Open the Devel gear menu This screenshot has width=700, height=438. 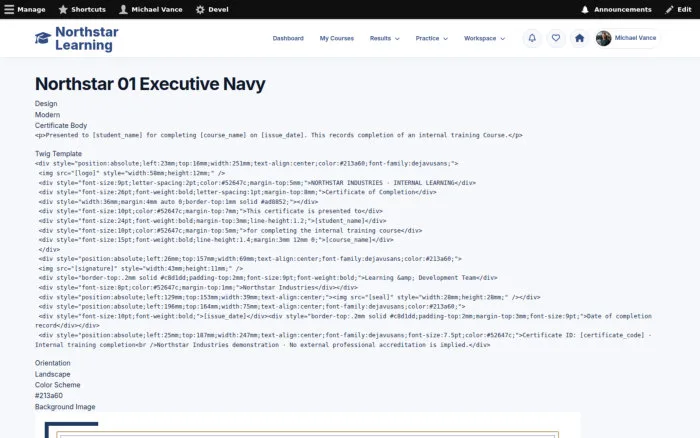click(212, 9)
